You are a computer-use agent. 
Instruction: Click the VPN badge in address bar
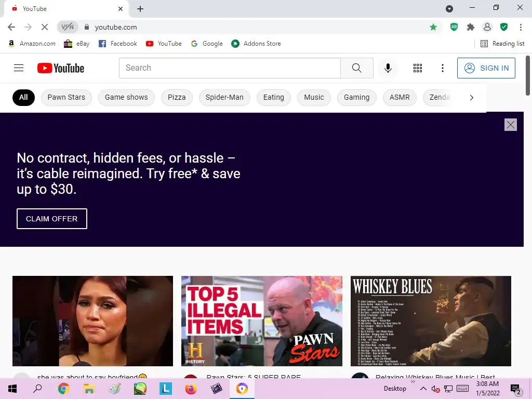(x=67, y=27)
